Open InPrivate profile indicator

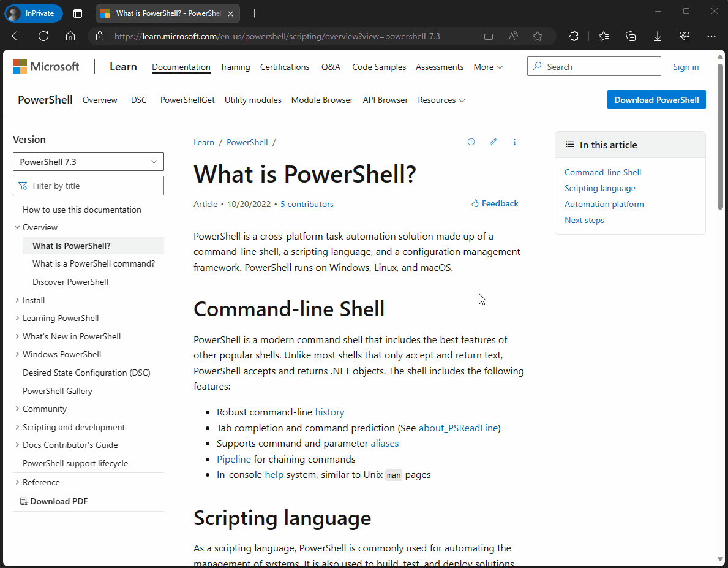pos(34,13)
